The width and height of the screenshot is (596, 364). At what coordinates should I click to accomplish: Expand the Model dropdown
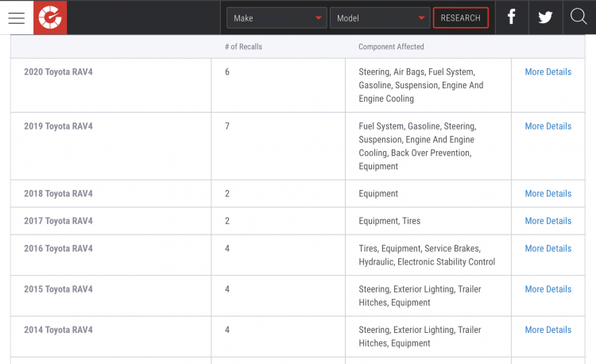click(x=380, y=17)
